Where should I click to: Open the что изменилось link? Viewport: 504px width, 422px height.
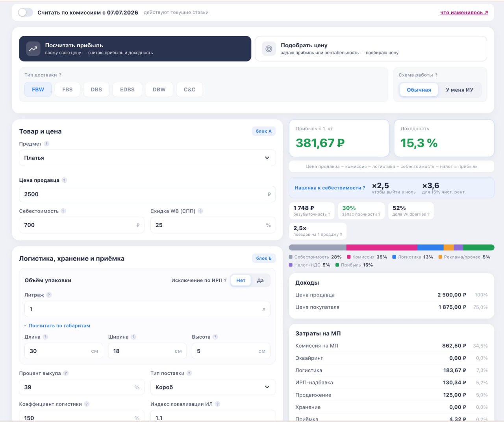(464, 13)
